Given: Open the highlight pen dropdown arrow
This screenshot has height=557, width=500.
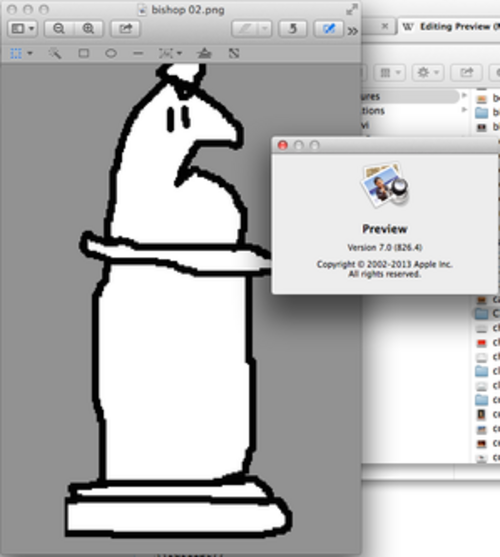Looking at the screenshot, I should [265, 29].
